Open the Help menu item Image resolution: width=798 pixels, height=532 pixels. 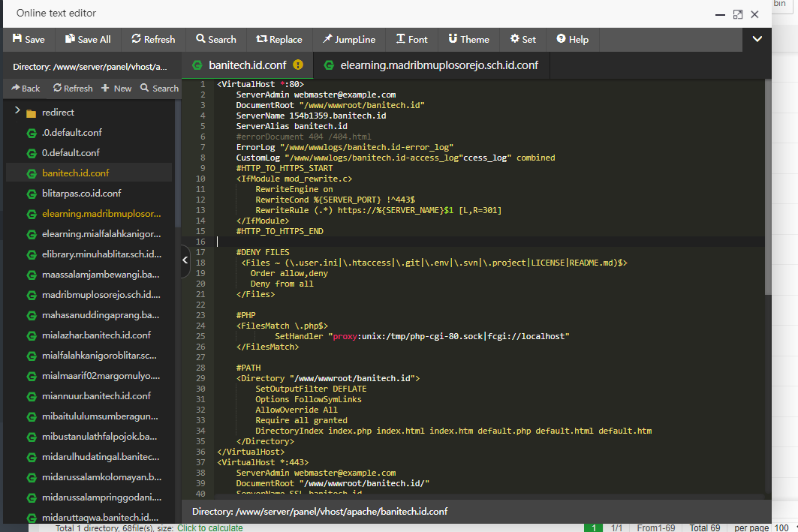(572, 40)
